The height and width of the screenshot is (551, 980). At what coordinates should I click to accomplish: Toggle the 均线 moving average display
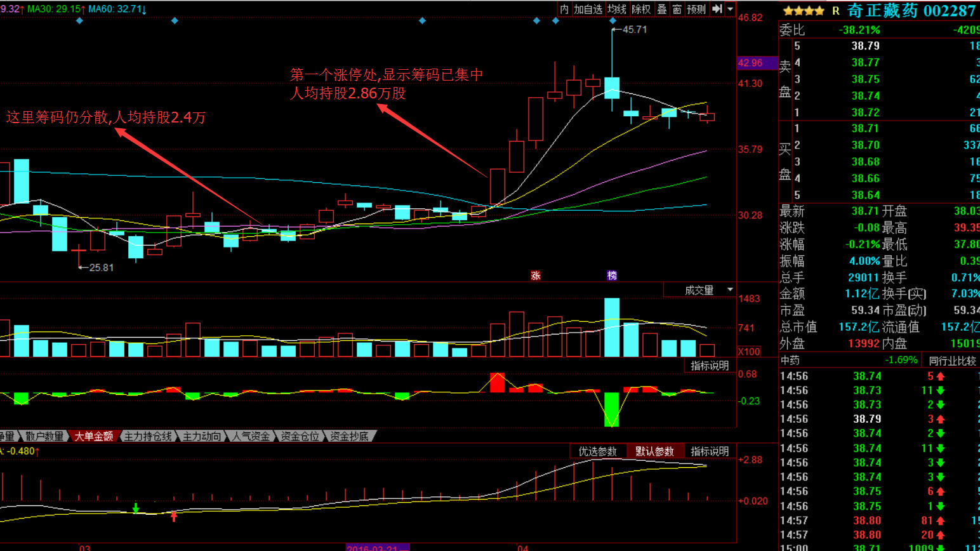616,9
